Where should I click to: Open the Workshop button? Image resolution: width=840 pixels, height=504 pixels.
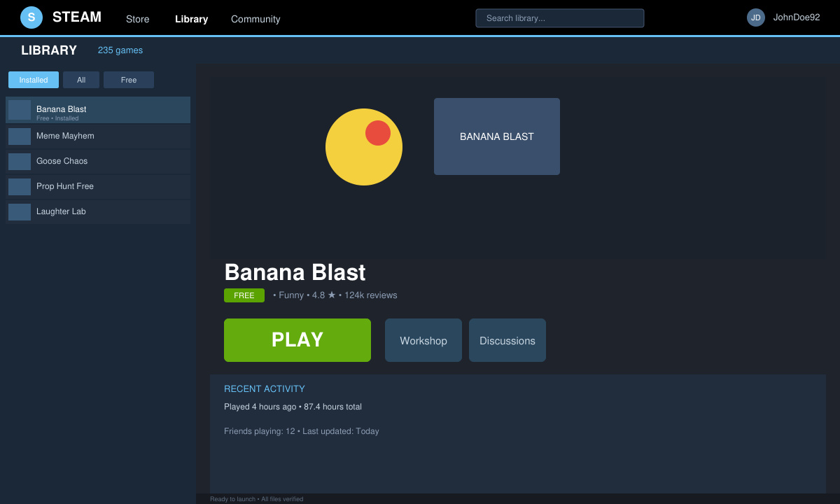click(x=423, y=340)
